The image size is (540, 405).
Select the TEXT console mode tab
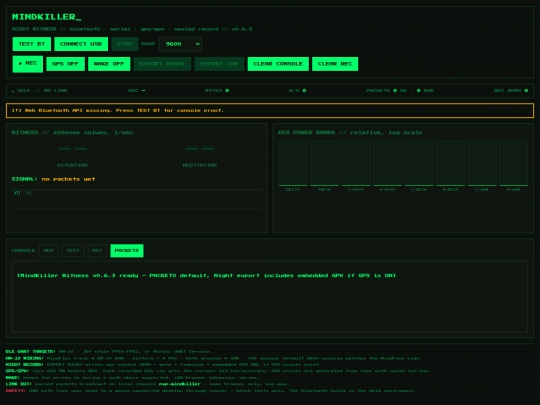(x=73, y=250)
